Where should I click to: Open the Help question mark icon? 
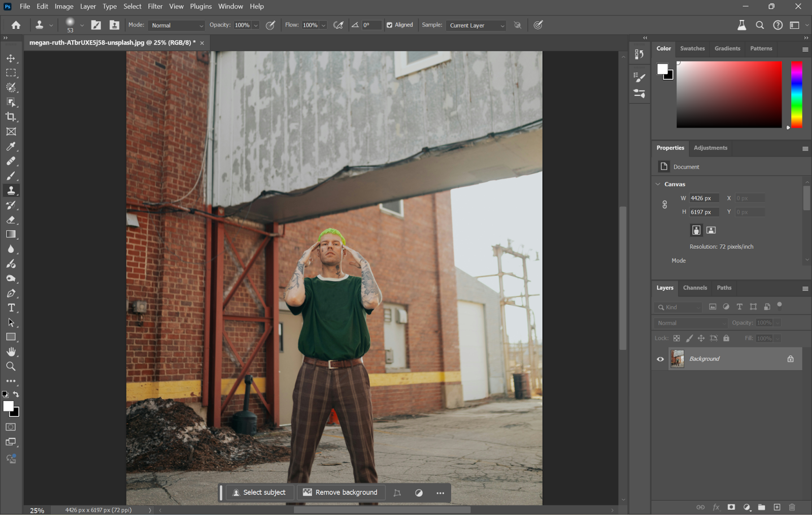(777, 25)
